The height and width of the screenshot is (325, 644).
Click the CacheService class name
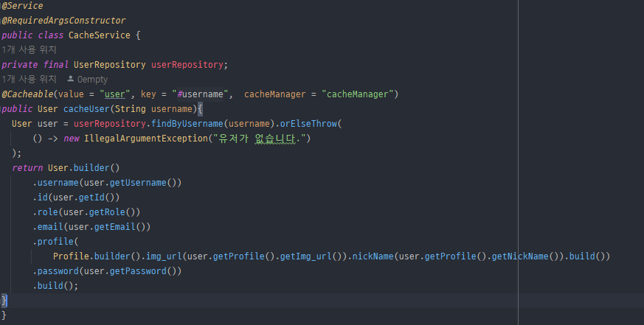coord(100,35)
